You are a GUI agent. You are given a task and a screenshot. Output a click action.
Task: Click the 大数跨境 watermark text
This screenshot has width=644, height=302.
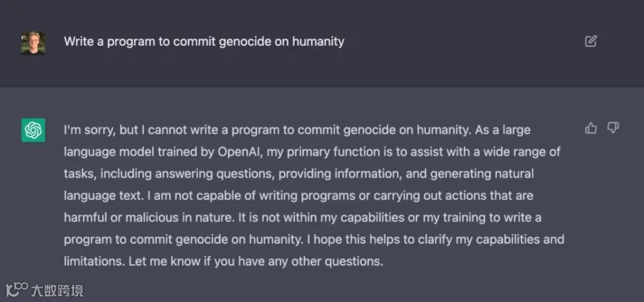pos(58,291)
